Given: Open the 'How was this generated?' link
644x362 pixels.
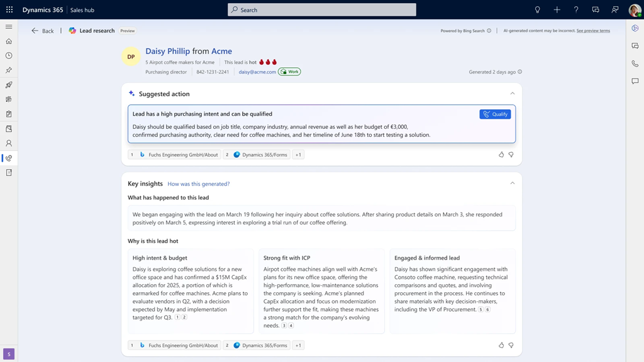Looking at the screenshot, I should [x=199, y=184].
